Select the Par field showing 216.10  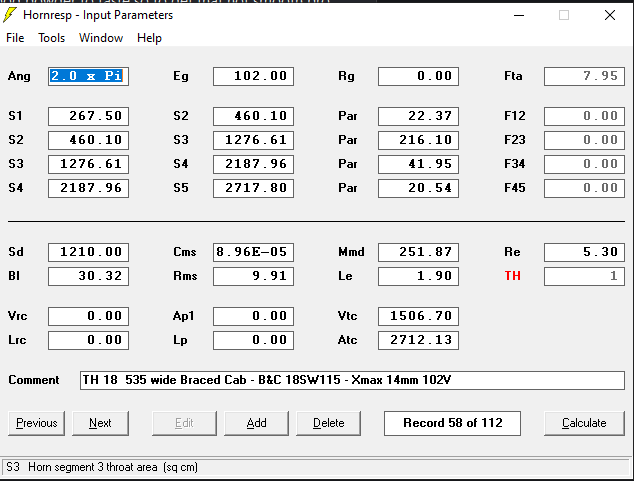418,140
